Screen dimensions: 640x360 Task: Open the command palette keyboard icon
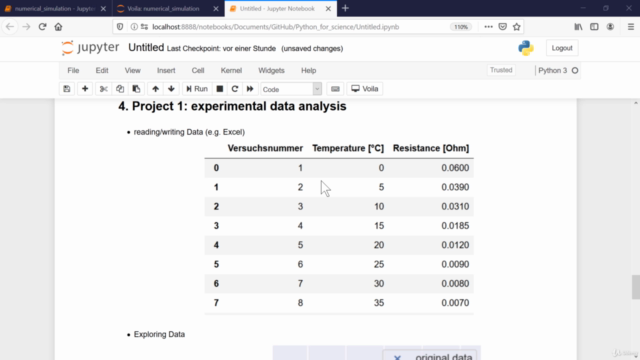335,89
